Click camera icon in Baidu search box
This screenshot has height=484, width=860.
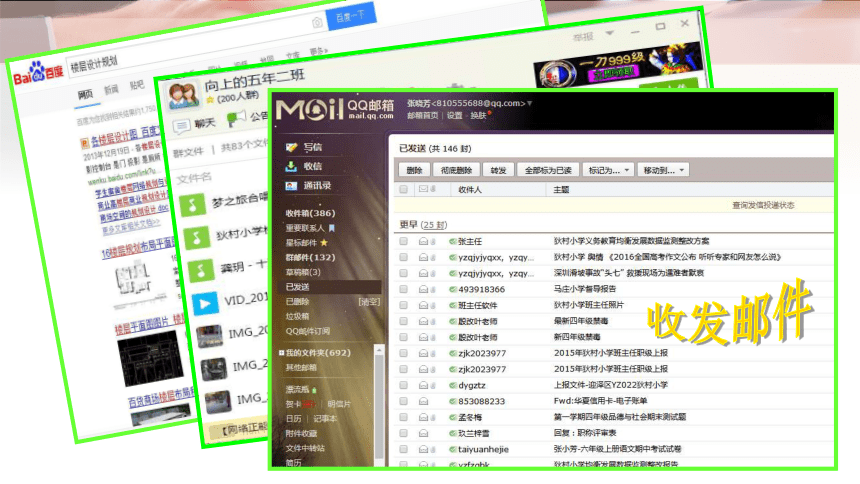[318, 22]
